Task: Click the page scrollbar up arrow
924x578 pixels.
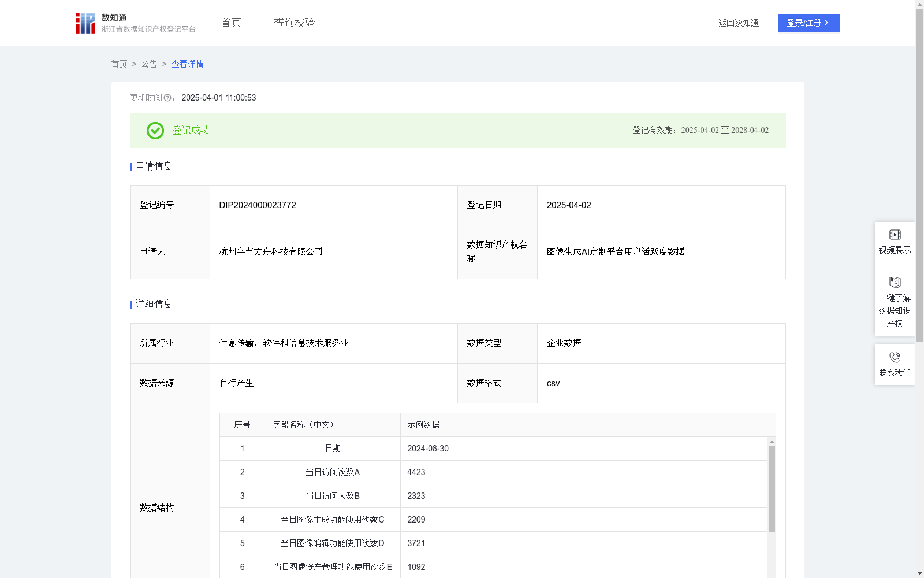Action: (x=919, y=4)
